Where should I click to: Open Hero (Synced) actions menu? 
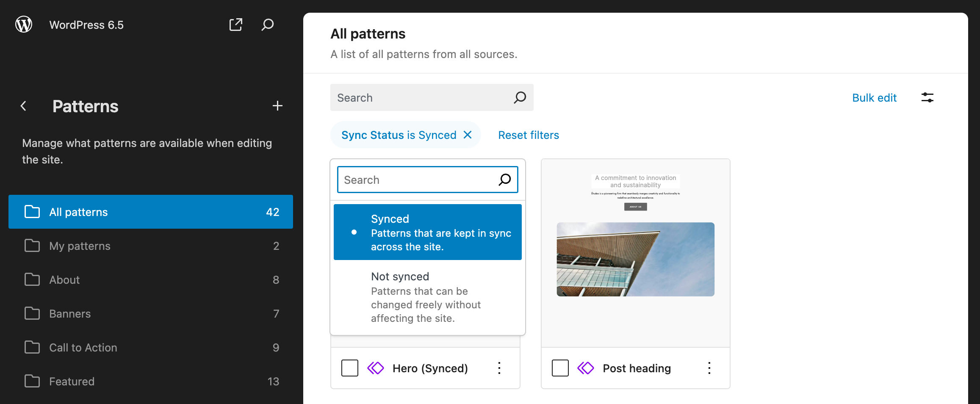click(x=499, y=368)
